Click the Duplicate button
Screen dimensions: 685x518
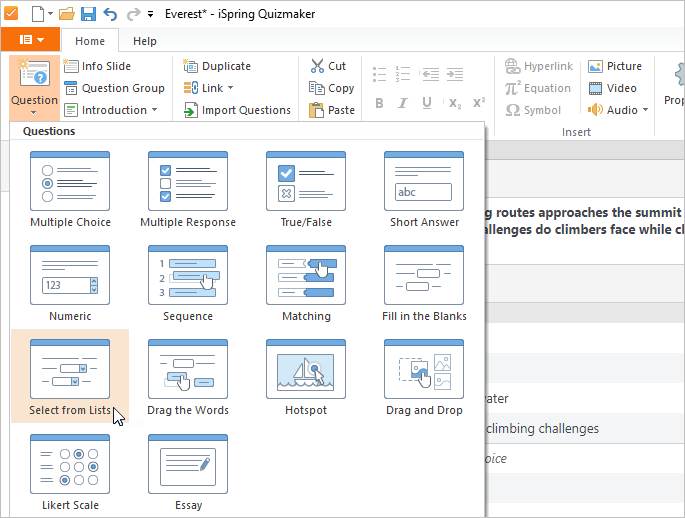[217, 66]
